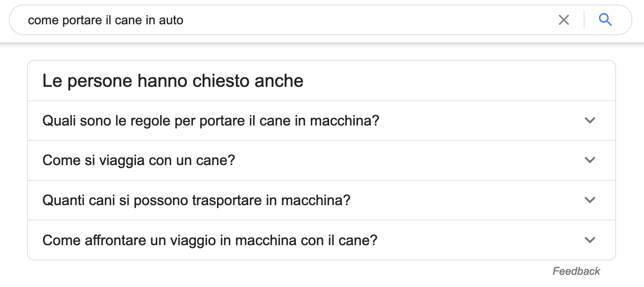Viewport: 644px width, 287px height.
Task: Click the vertical divider between X and search icons
Action: pyautogui.click(x=584, y=20)
